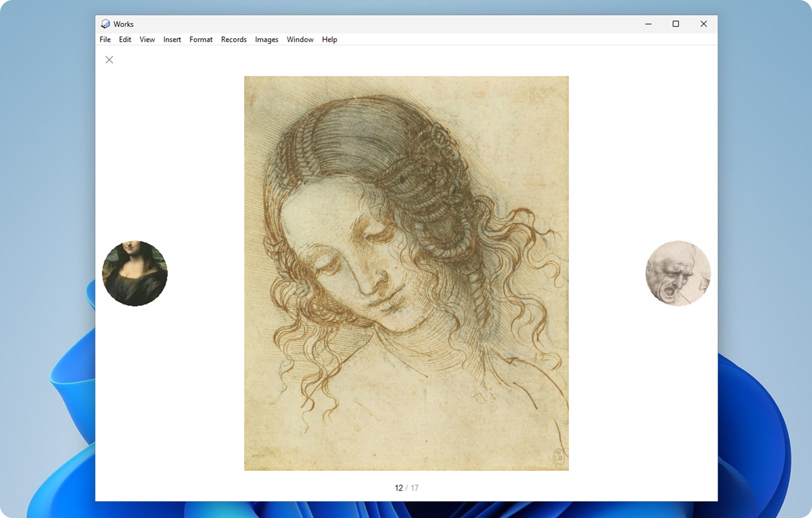812x518 pixels.
Task: Click the 12 / 17 image counter
Action: pyautogui.click(x=407, y=488)
